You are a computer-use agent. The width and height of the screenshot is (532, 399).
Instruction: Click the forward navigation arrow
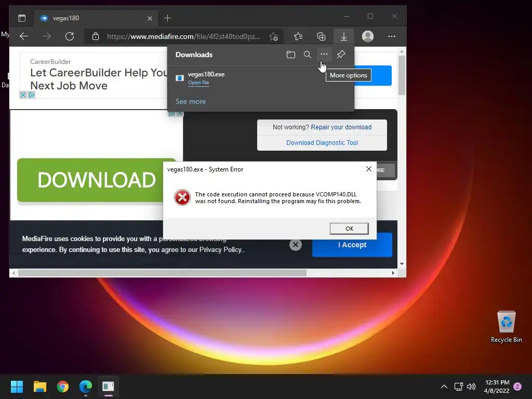tap(47, 36)
